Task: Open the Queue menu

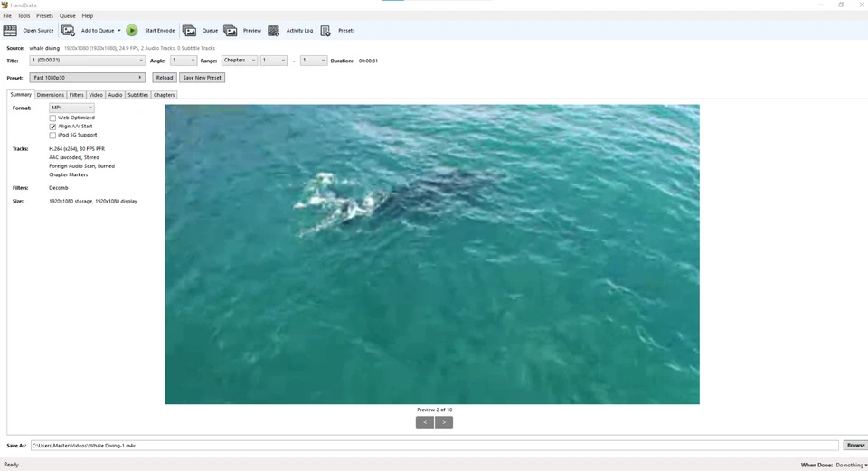Action: [x=68, y=16]
